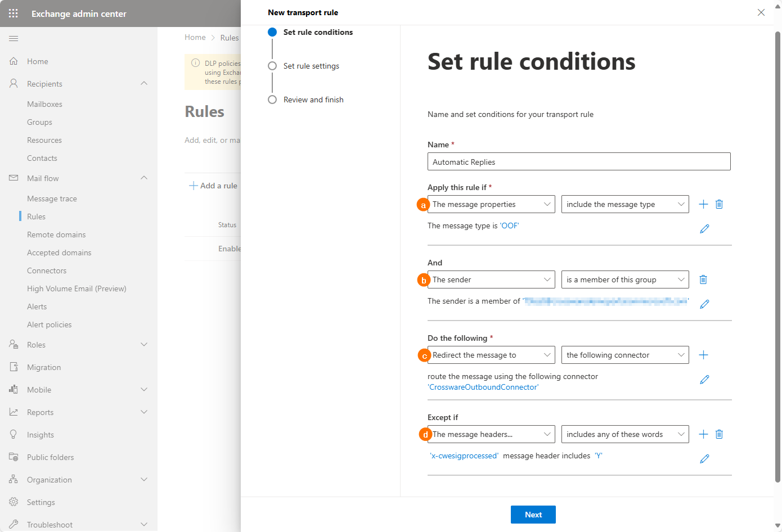Click the rule Name text field
The width and height of the screenshot is (782, 532).
click(x=579, y=162)
